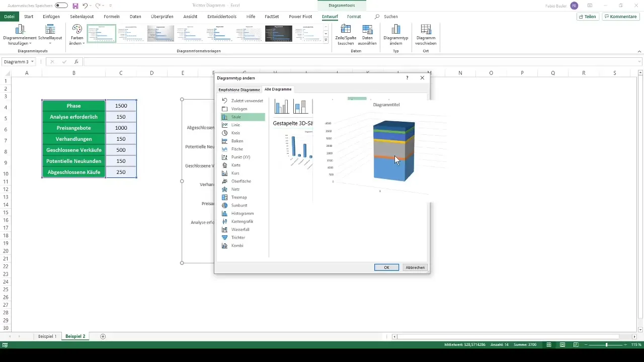Click the horizontal scrollbar track
Viewport: 644px width, 362px height.
[x=514, y=336]
